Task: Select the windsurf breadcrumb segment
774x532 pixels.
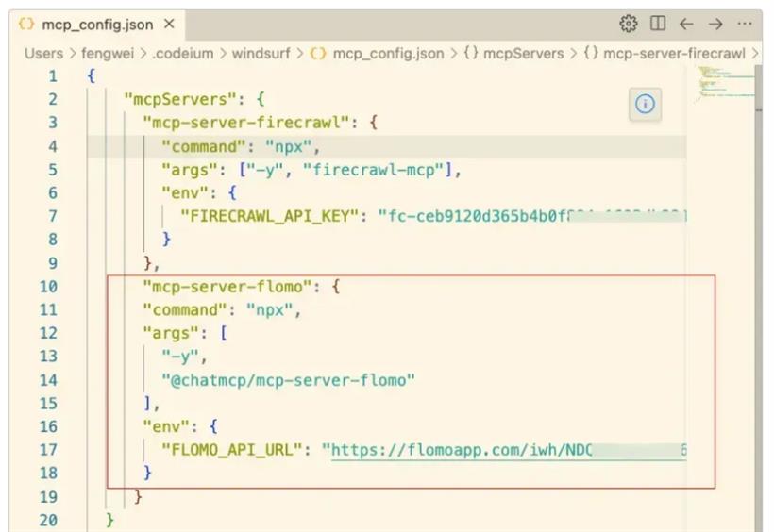Action: tap(261, 54)
